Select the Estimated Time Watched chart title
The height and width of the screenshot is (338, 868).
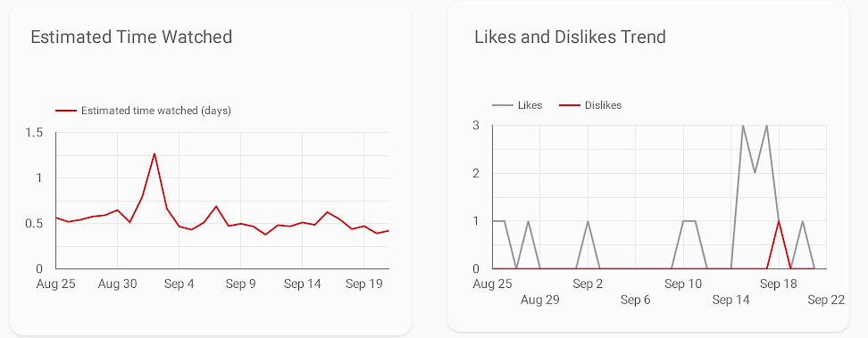coord(131,37)
